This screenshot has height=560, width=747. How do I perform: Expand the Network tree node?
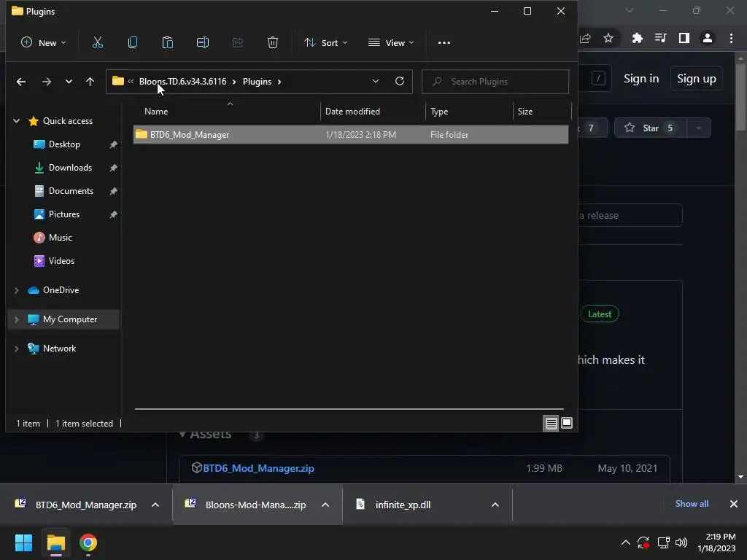pos(17,349)
